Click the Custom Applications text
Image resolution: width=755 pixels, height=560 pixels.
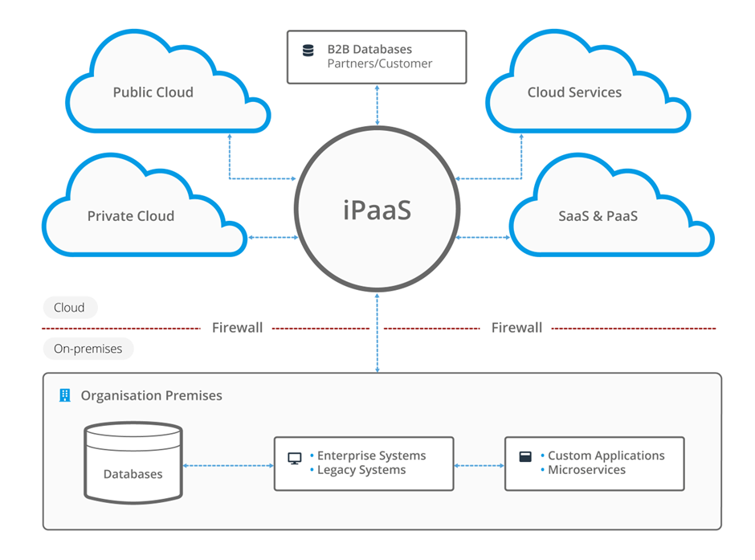point(606,456)
